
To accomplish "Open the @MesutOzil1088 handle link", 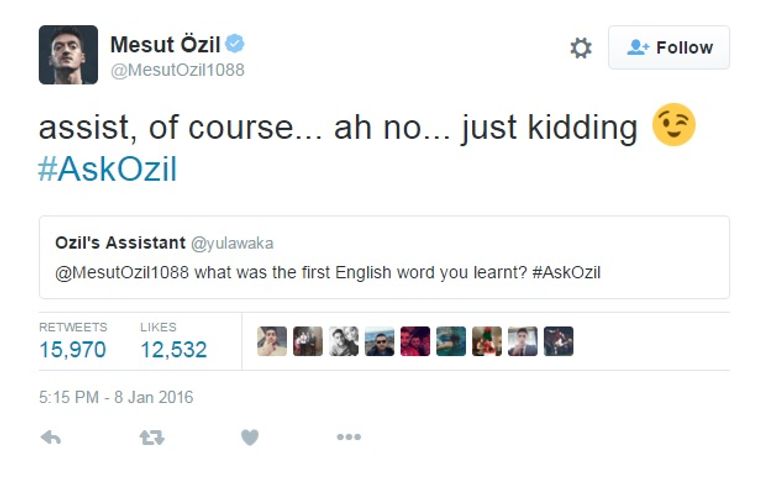I will tap(177, 70).
